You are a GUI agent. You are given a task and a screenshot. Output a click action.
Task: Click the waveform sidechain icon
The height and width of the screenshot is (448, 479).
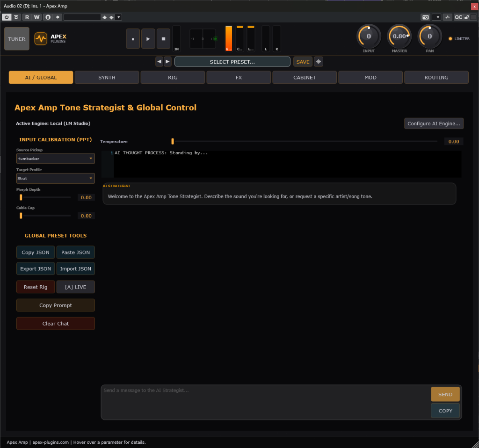448,17
